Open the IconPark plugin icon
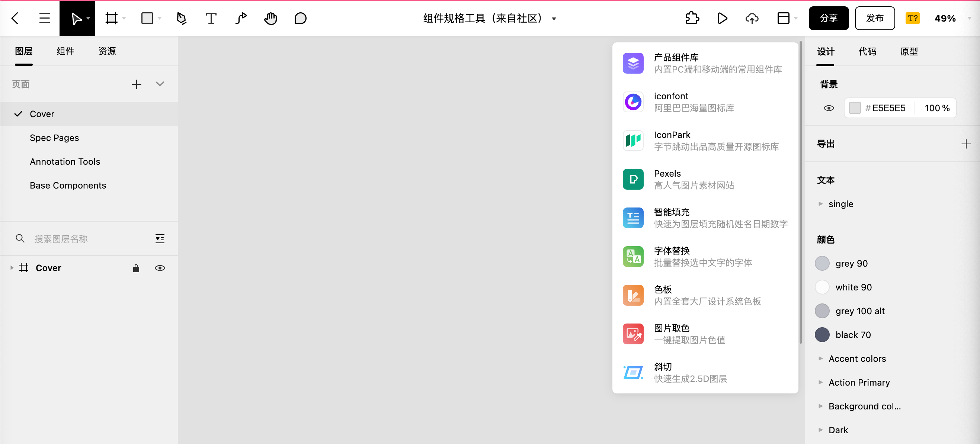The width and height of the screenshot is (980, 444). [x=633, y=140]
